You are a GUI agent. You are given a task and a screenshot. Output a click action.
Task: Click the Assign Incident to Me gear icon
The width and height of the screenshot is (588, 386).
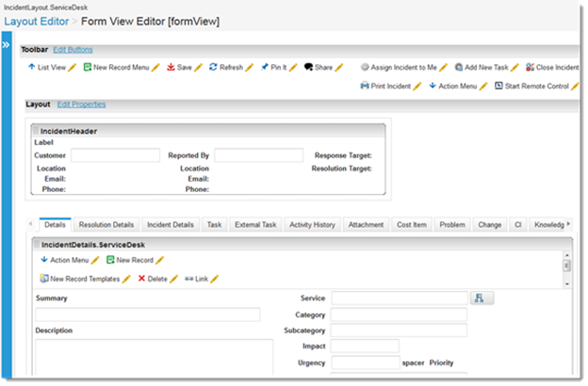[365, 68]
